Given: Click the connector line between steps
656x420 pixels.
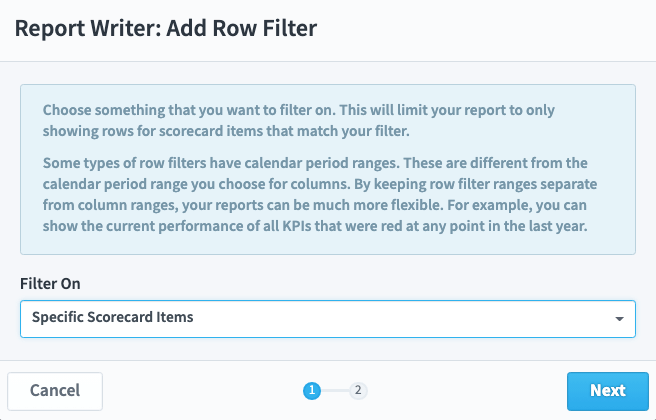Looking at the screenshot, I should point(335,391).
